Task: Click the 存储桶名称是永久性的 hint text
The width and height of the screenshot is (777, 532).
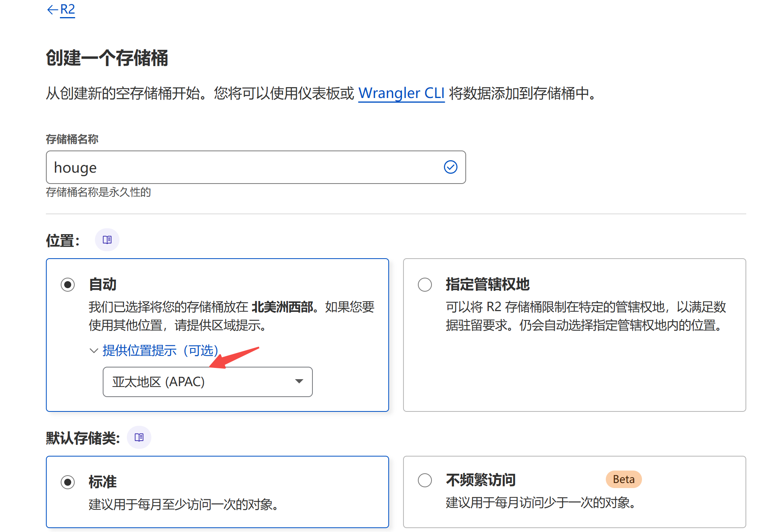Action: (x=98, y=192)
